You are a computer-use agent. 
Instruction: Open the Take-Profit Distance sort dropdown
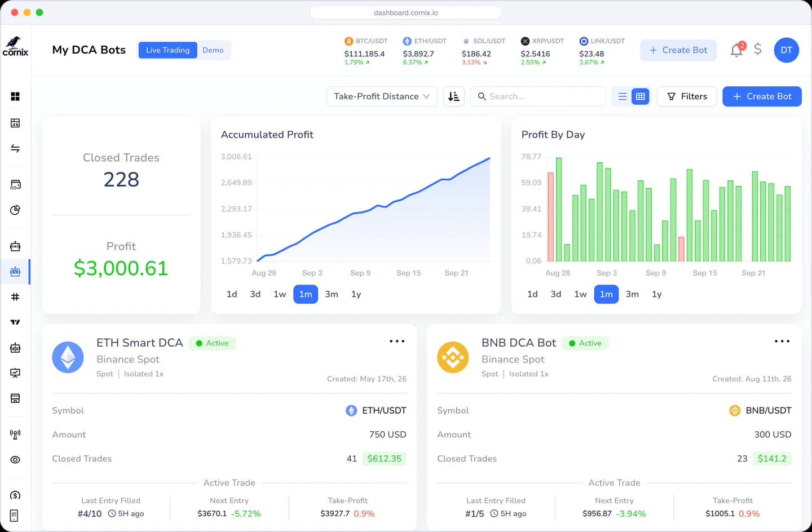pos(382,96)
